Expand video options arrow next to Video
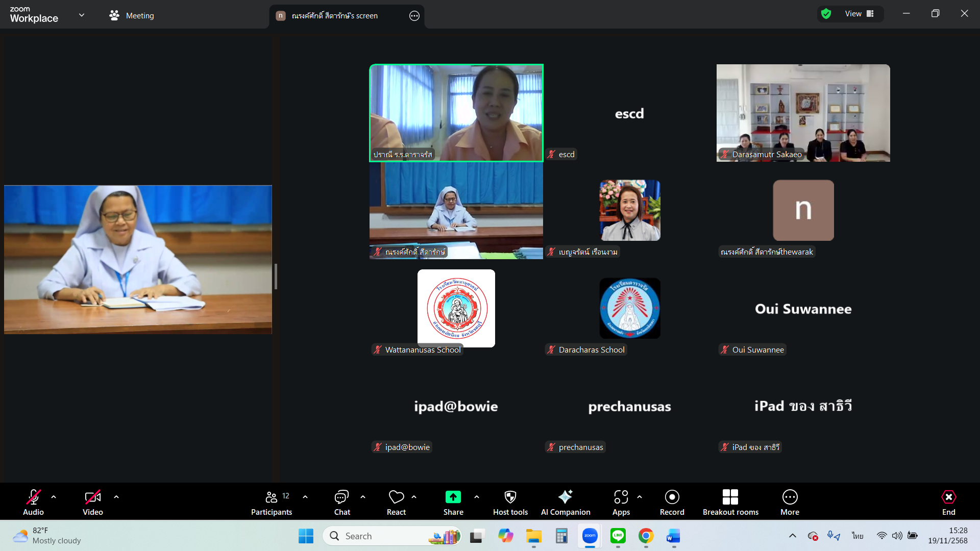This screenshot has height=551, width=980. click(116, 496)
